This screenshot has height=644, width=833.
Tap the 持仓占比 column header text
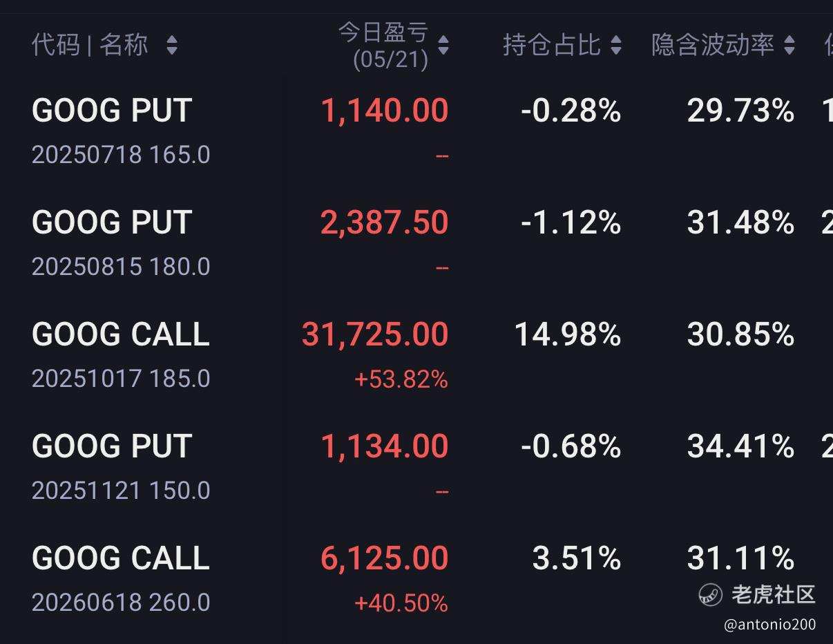pos(551,46)
